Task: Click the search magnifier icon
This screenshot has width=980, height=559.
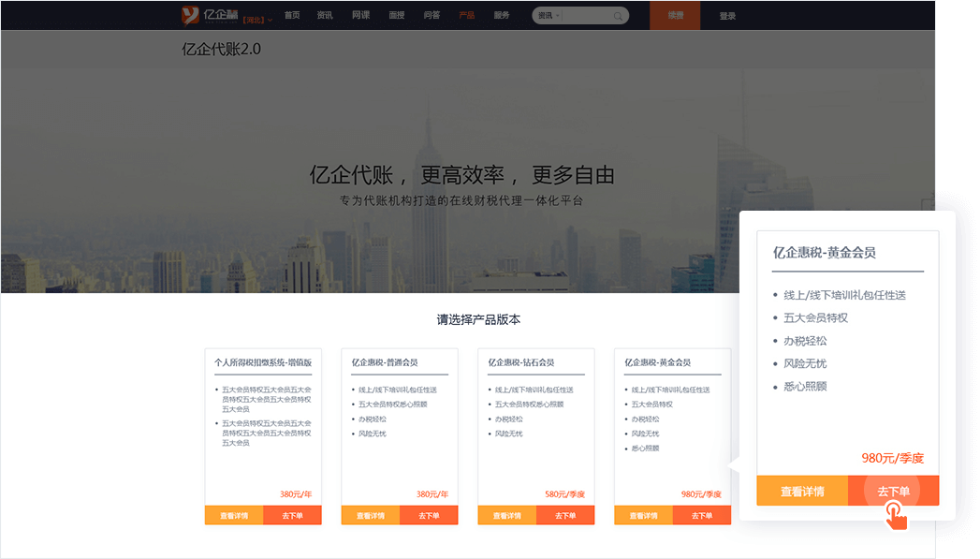Action: pyautogui.click(x=619, y=16)
